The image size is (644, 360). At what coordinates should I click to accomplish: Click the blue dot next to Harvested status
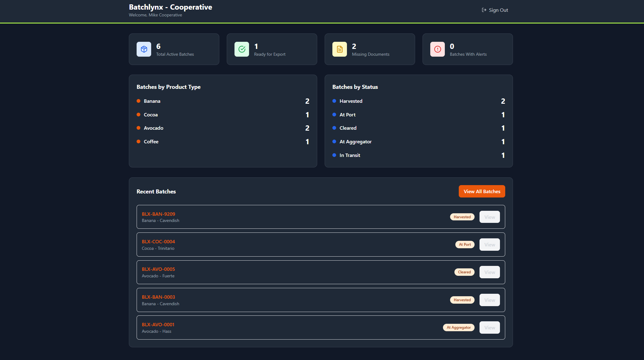point(334,101)
